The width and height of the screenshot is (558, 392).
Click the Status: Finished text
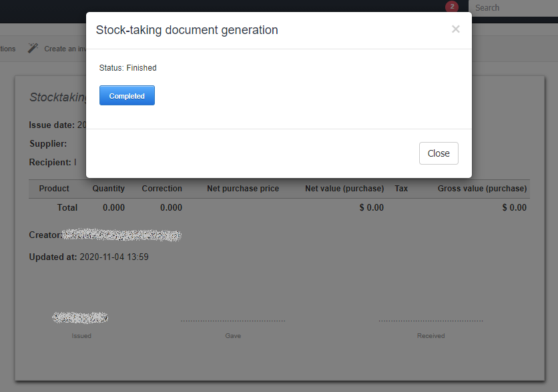tap(127, 67)
